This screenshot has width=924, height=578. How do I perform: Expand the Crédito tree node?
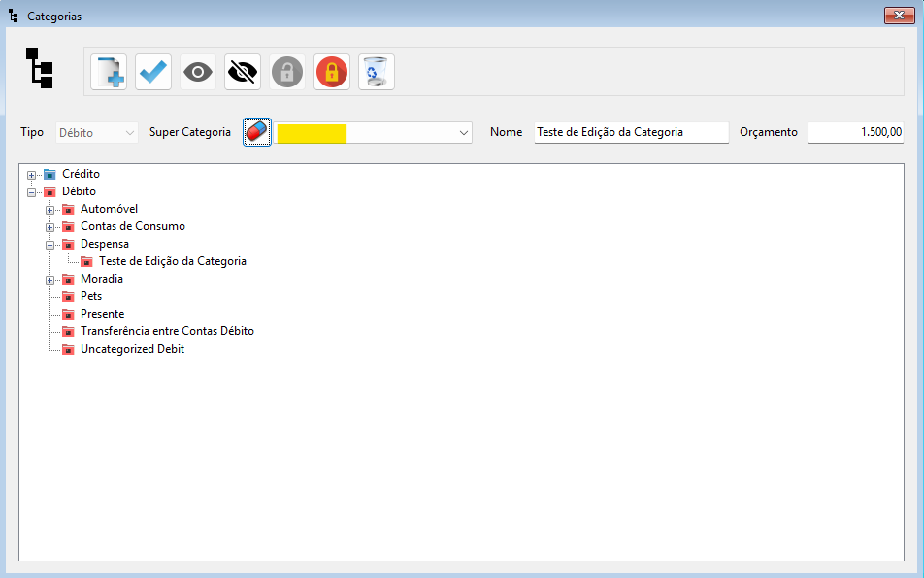[x=32, y=175]
